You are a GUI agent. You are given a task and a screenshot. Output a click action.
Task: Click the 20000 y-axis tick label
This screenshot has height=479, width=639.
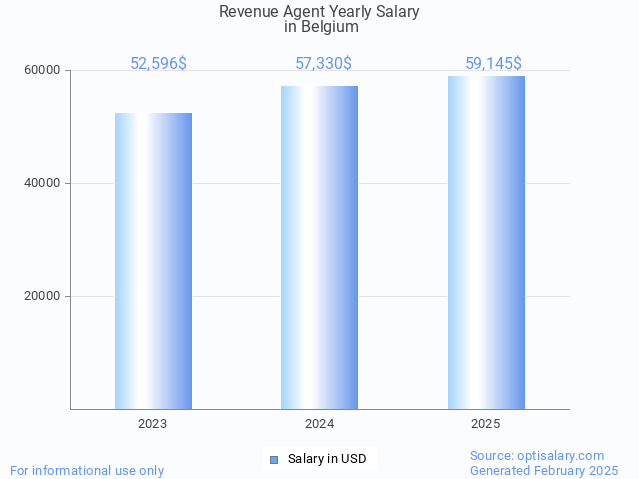(x=42, y=296)
